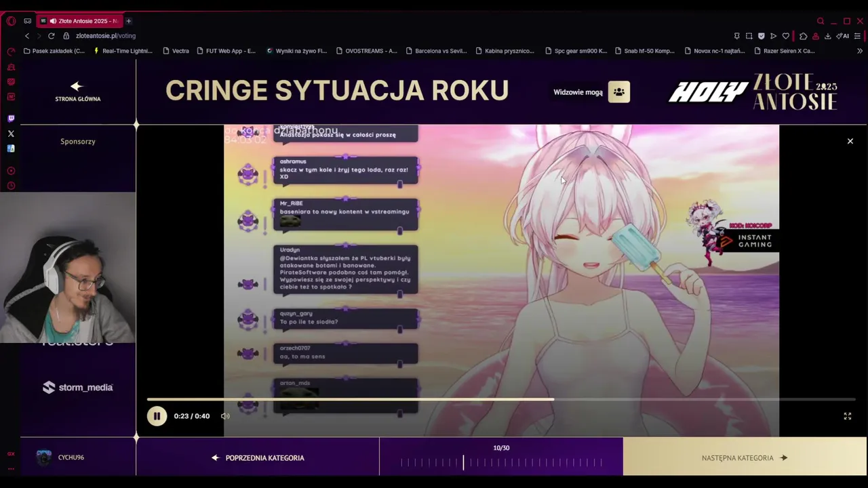The height and width of the screenshot is (488, 868).
Task: View site security info via padlock icon
Action: point(66,36)
